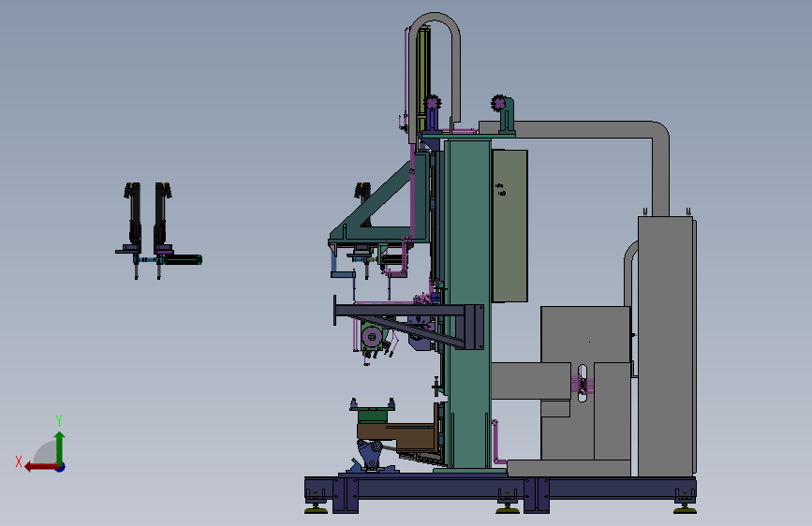Click the blue Z axis ball of the triad
The image size is (812, 526).
click(61, 467)
